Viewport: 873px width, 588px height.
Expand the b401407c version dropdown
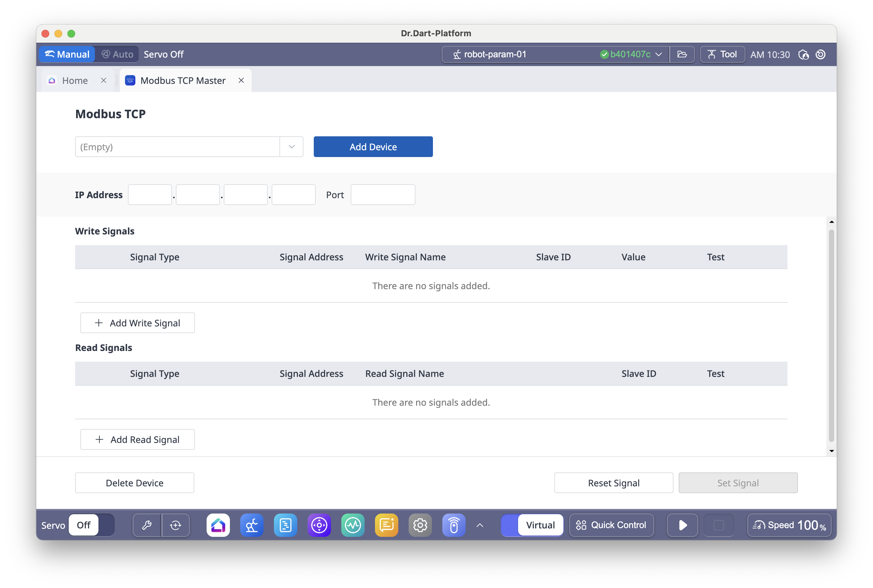click(x=659, y=54)
